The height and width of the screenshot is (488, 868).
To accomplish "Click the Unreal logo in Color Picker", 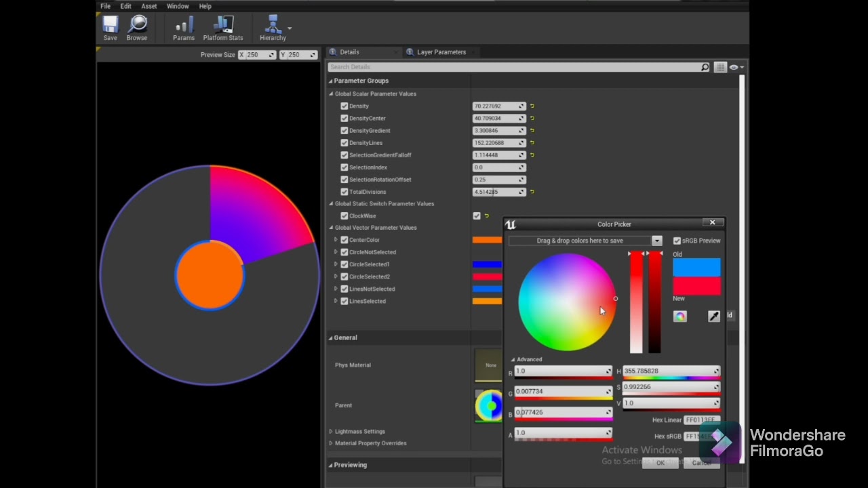I will point(511,224).
